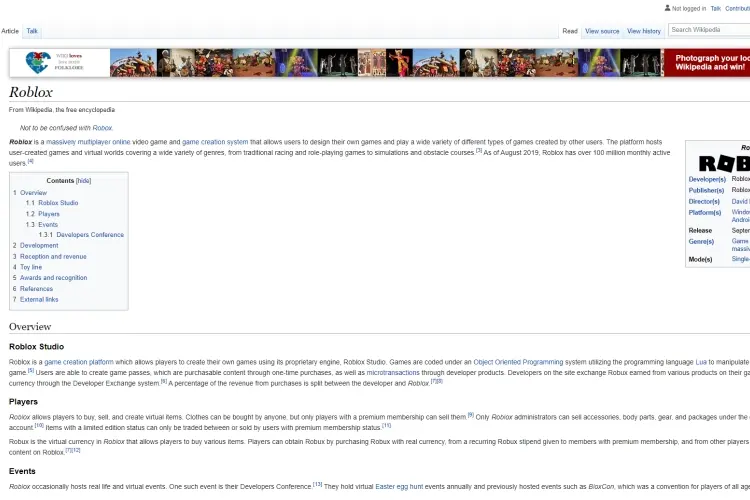The width and height of the screenshot is (750, 500).
Task: Follow the massively multiplayer online link
Action: (x=88, y=142)
